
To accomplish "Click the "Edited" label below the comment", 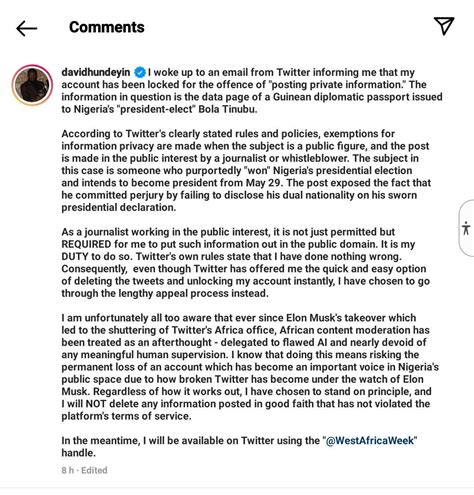I will [x=94, y=470].
